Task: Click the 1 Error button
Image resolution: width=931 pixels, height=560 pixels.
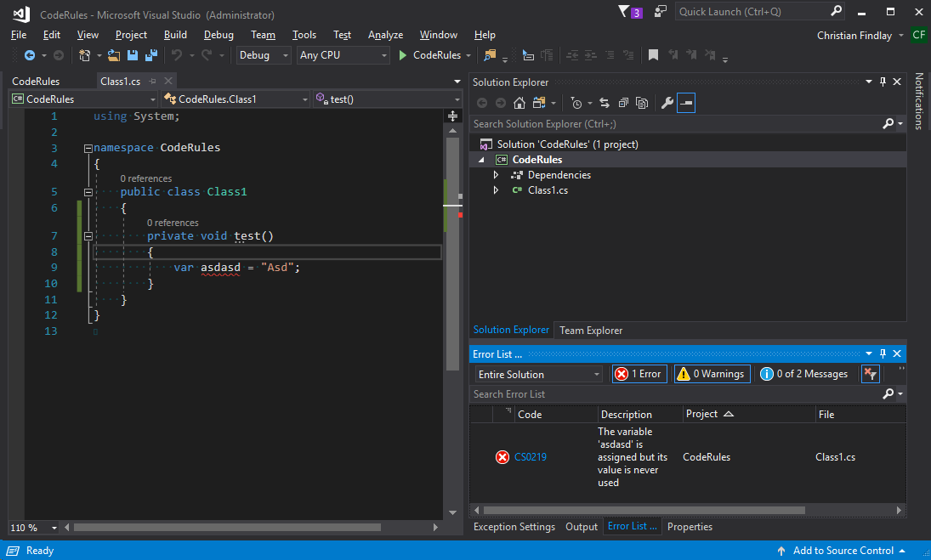Action: click(639, 373)
